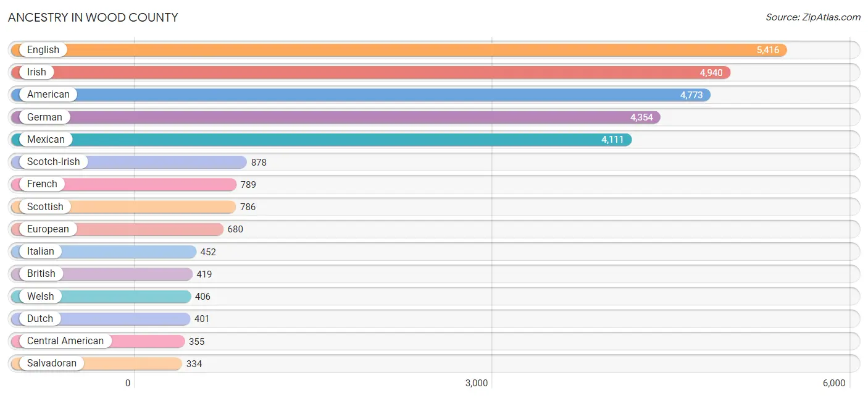Click the Scotch-Irish label

tap(54, 162)
